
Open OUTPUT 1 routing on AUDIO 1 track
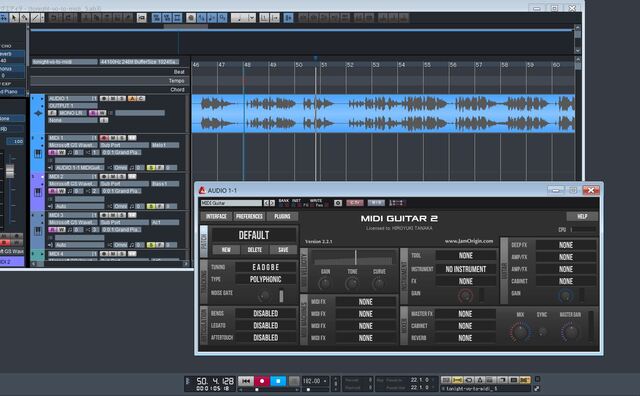[x=73, y=105]
